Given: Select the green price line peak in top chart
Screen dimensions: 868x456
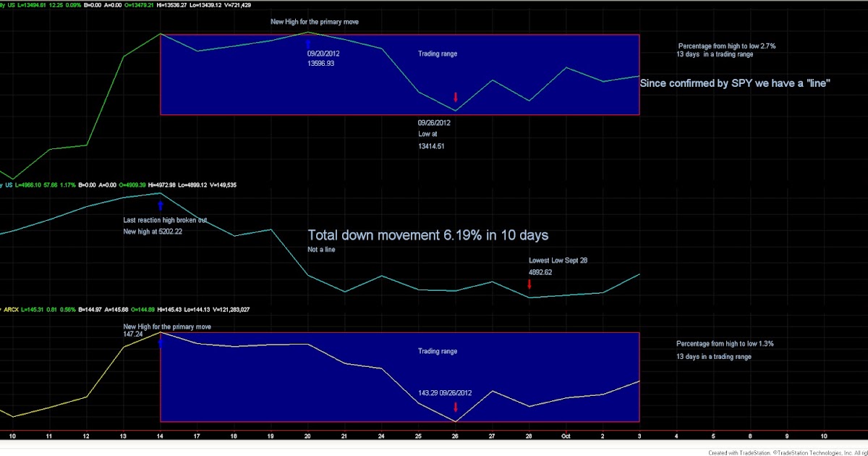Looking at the screenshot, I should pos(160,34).
